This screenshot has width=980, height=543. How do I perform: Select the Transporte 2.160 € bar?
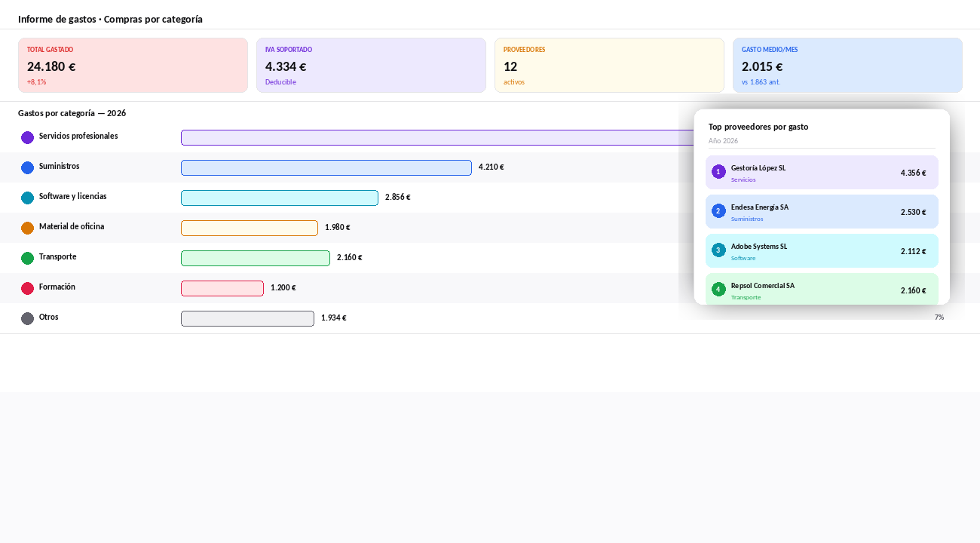point(256,258)
